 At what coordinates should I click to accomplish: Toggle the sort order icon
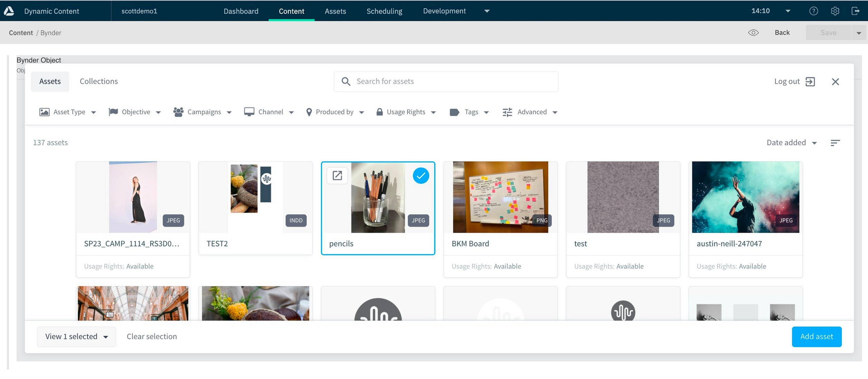(835, 143)
